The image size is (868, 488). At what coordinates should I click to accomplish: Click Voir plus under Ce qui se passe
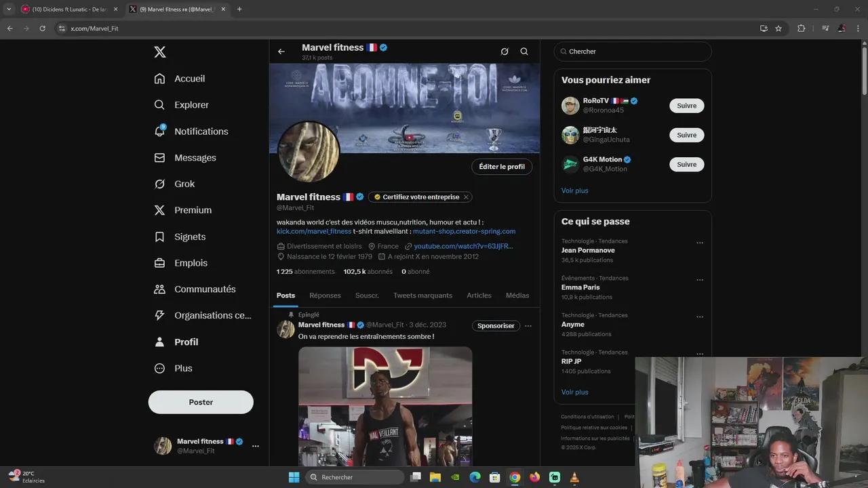pyautogui.click(x=575, y=392)
